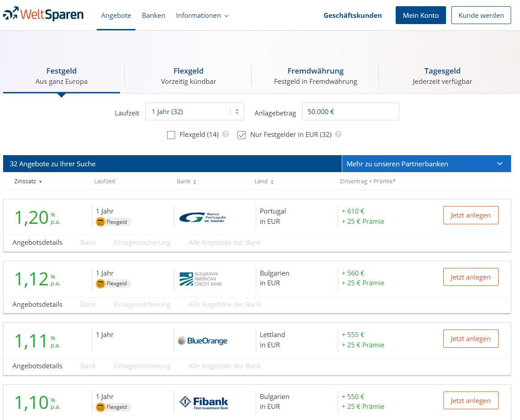This screenshot has height=420, width=520.
Task: Click the Flexgeld badge in the 1,20% offer
Action: click(x=114, y=222)
